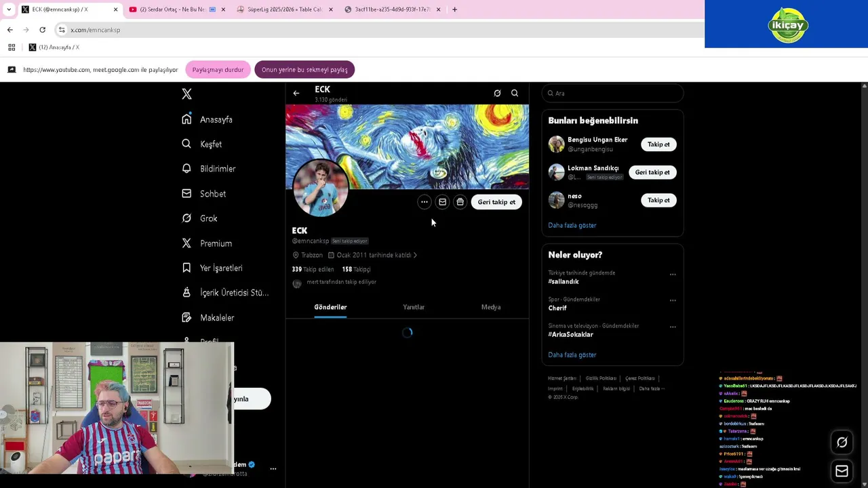Follow Bengisu Ungan Eker
868x488 pixels.
(x=658, y=144)
